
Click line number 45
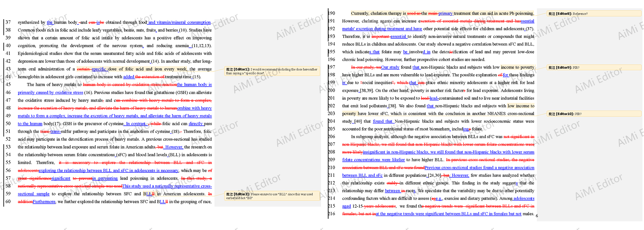coord(8,85)
